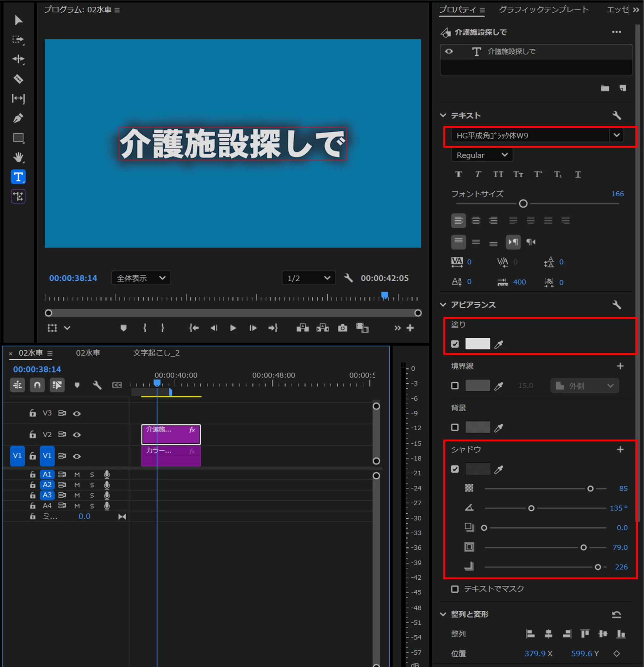The image size is (644, 667).
Task: Select the Pen tool
Action: [x=18, y=118]
